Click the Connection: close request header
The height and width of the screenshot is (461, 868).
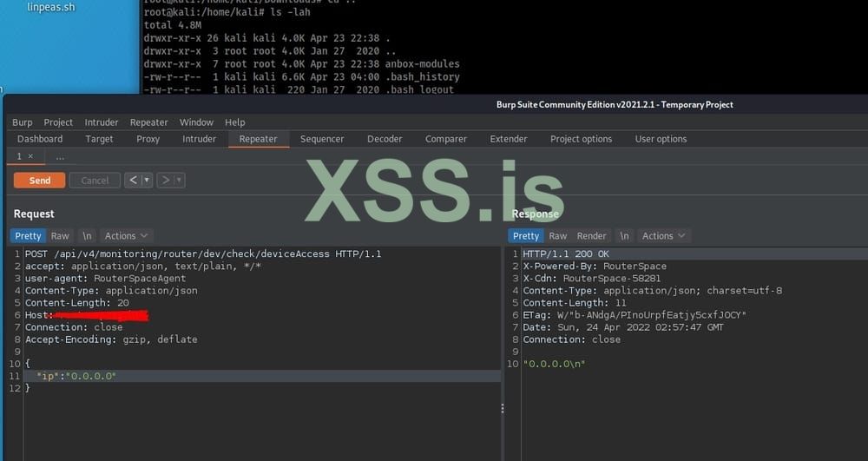[74, 327]
